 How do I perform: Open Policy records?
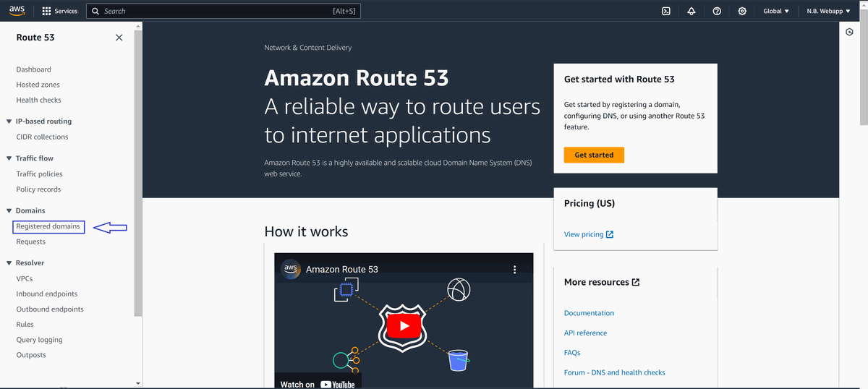38,189
